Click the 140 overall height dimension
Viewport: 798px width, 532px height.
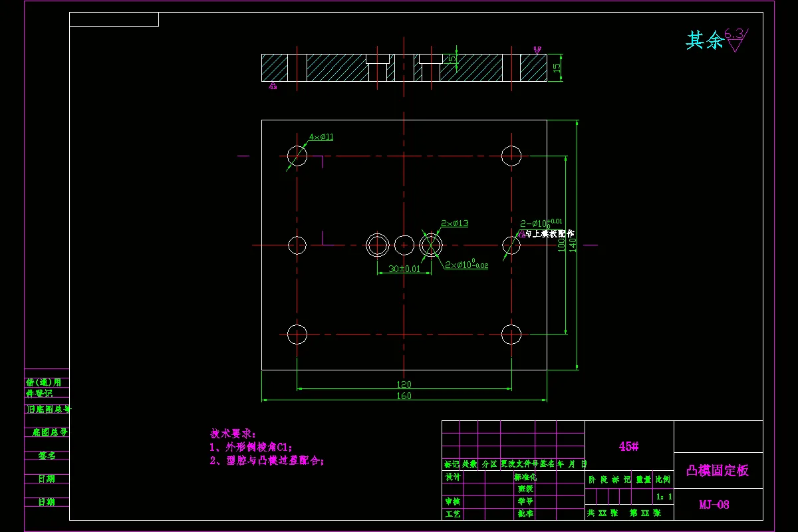[573, 244]
